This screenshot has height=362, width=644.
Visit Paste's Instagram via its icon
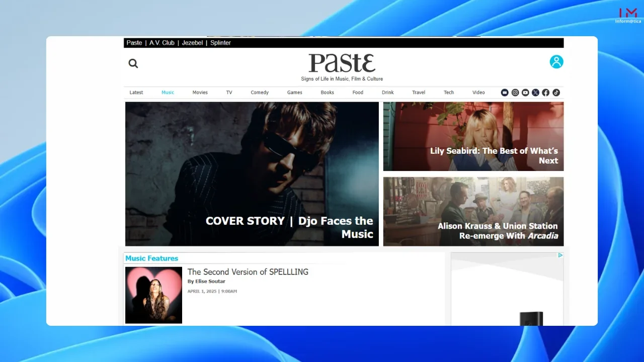pos(515,93)
